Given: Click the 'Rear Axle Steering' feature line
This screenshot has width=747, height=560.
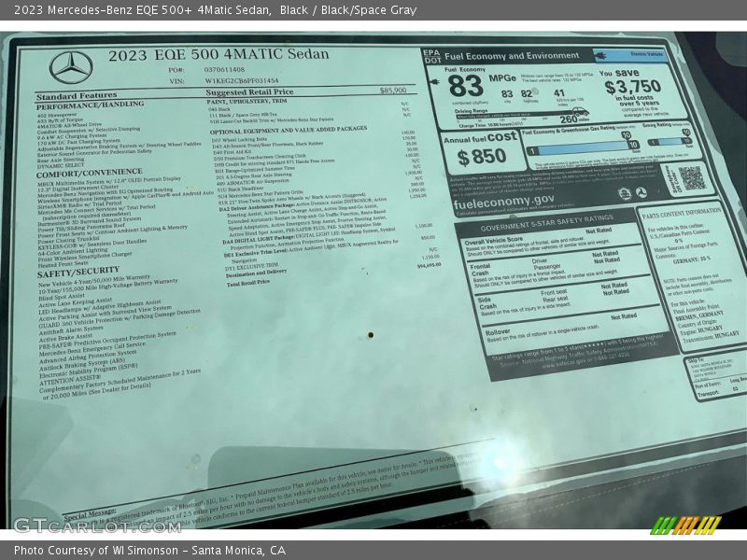Looking at the screenshot, I should coord(61,160).
